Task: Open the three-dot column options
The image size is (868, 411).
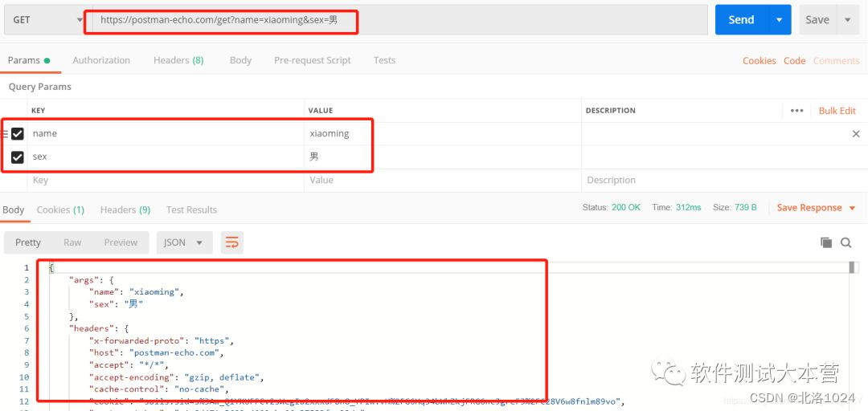Action: click(x=797, y=111)
